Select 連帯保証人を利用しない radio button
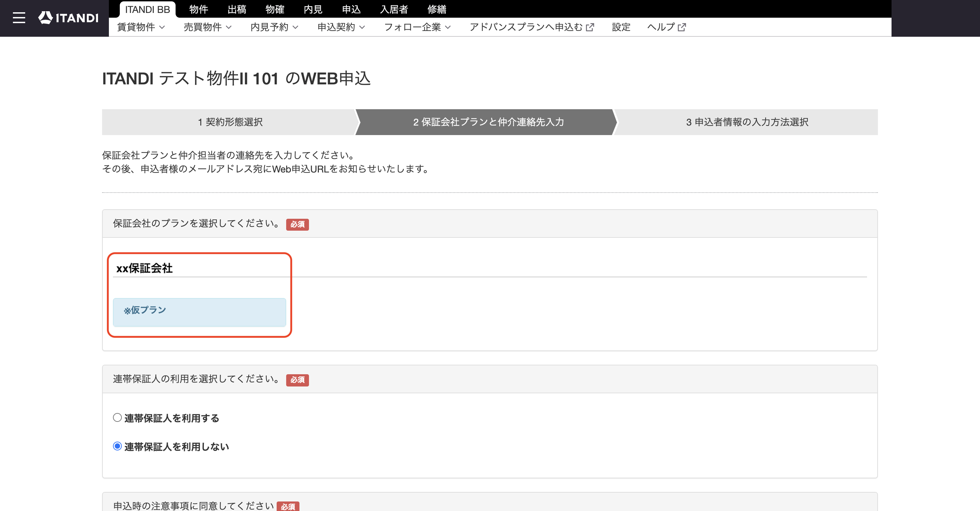The width and height of the screenshot is (980, 511). pyautogui.click(x=117, y=446)
